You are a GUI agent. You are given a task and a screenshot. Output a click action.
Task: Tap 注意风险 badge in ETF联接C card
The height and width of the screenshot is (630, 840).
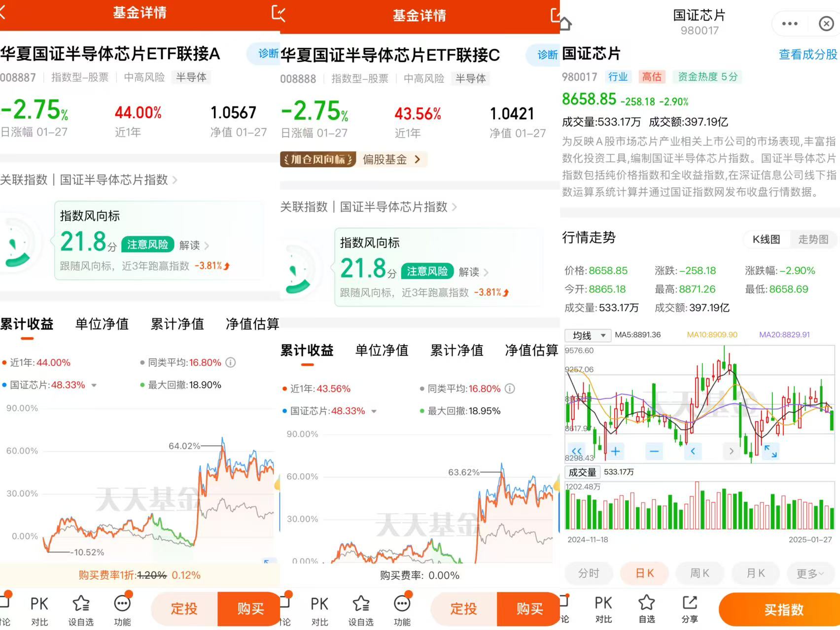(x=427, y=271)
